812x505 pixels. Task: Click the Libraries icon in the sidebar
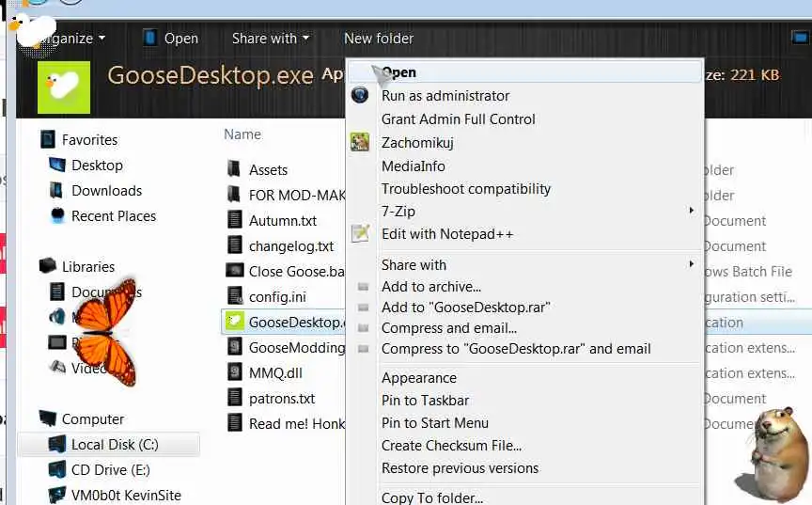pos(48,266)
